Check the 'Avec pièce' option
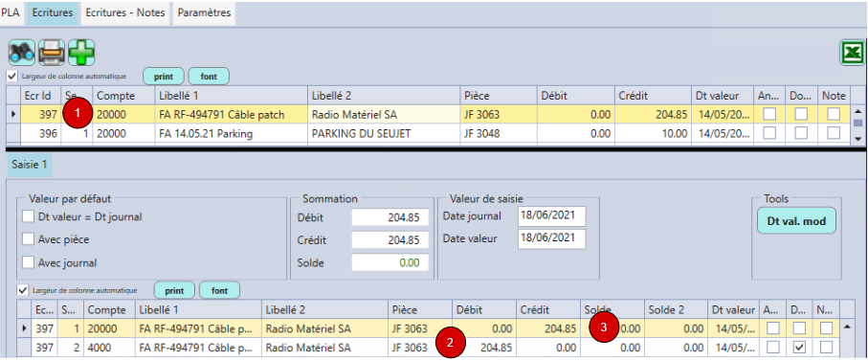This screenshot has width=868, height=361. (x=29, y=239)
